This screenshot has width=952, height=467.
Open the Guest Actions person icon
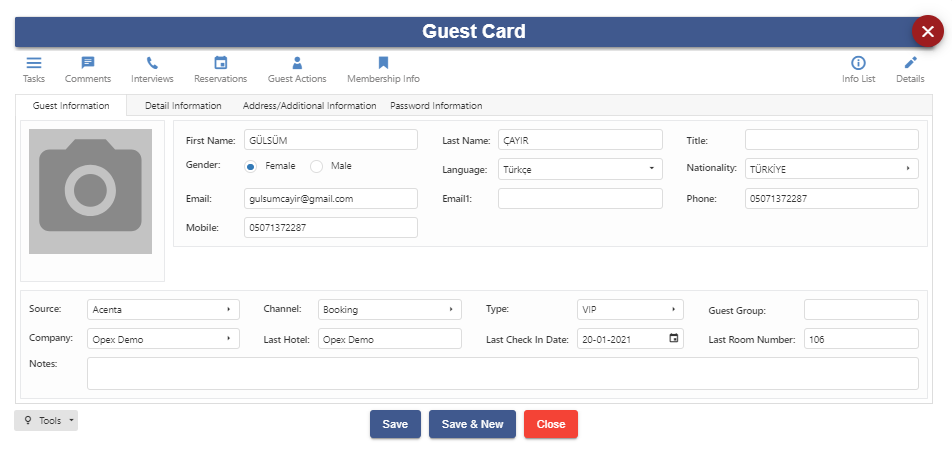(x=297, y=63)
